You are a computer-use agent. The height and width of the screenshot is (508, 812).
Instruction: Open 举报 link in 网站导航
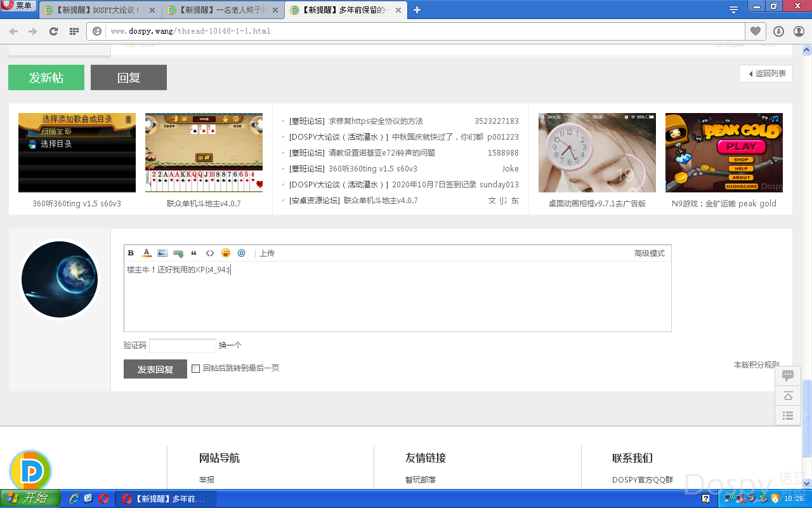(x=207, y=480)
